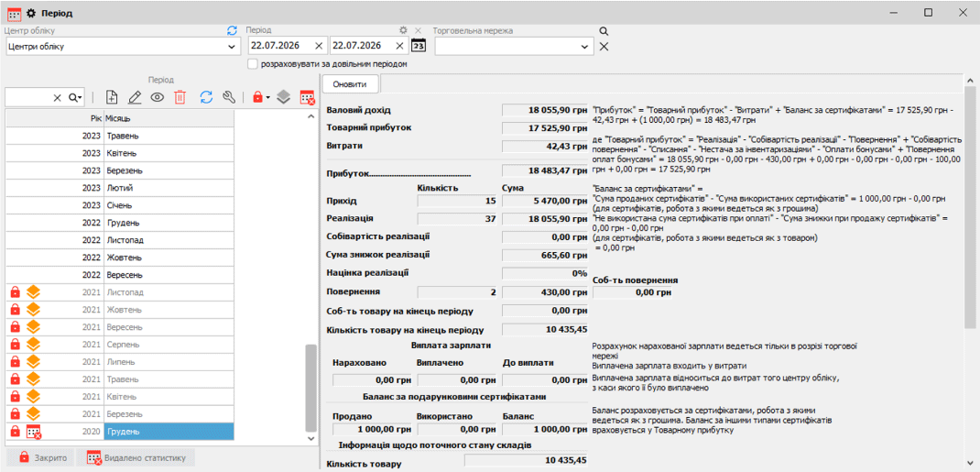Click the app calendar icon in title bar
This screenshot has height=472, width=980.
point(13,13)
